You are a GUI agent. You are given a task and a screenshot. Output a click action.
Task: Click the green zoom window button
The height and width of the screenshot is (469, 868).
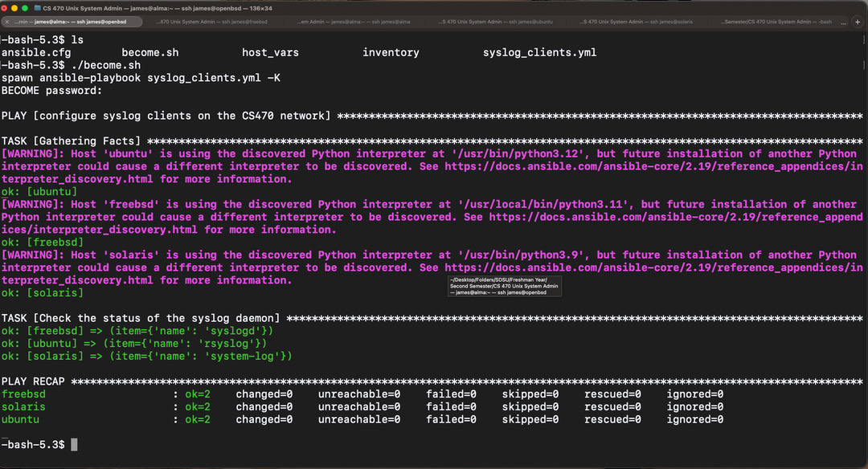24,8
